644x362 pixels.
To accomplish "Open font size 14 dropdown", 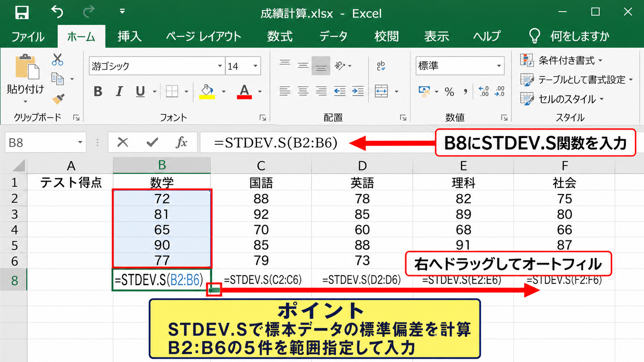I will click(255, 66).
